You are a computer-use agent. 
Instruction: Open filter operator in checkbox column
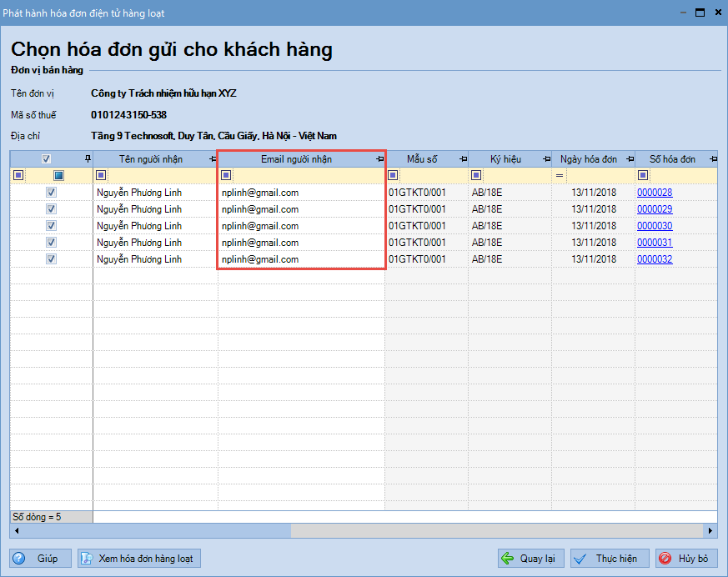pyautogui.click(x=18, y=175)
